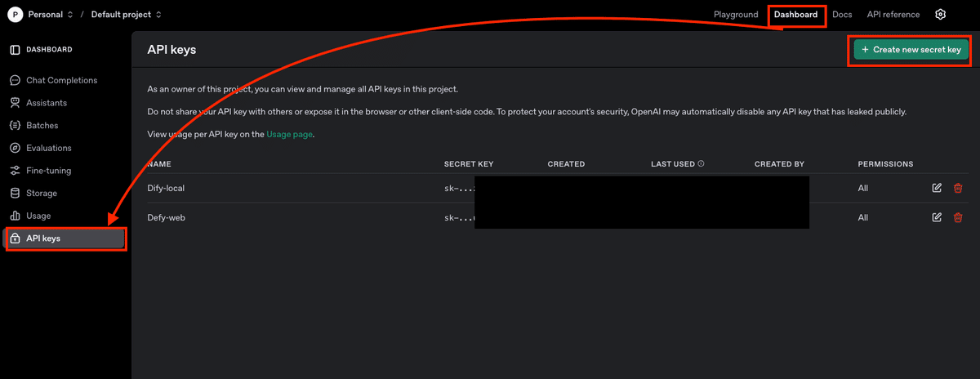Select the Dify-local key row name
980x379 pixels.
click(x=166, y=188)
